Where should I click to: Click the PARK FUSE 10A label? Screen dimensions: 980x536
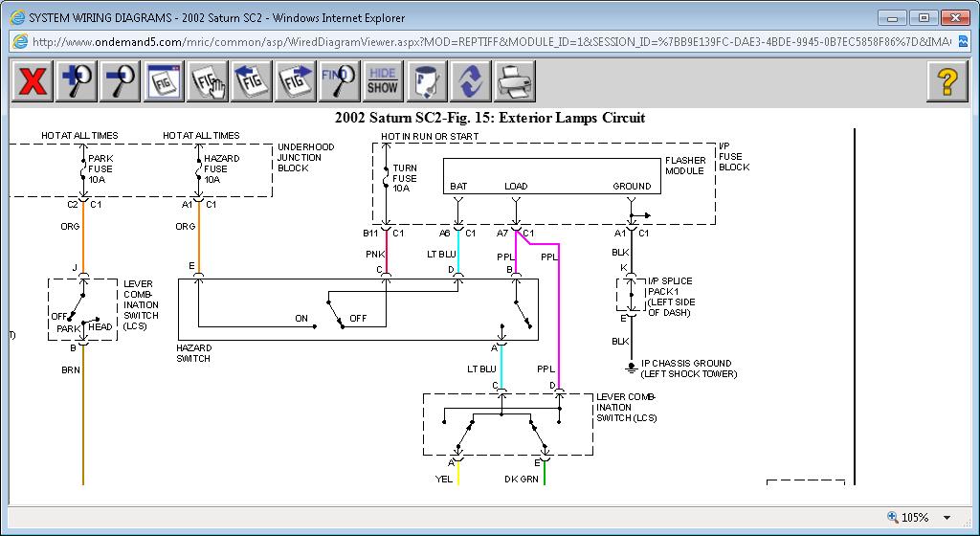point(100,168)
